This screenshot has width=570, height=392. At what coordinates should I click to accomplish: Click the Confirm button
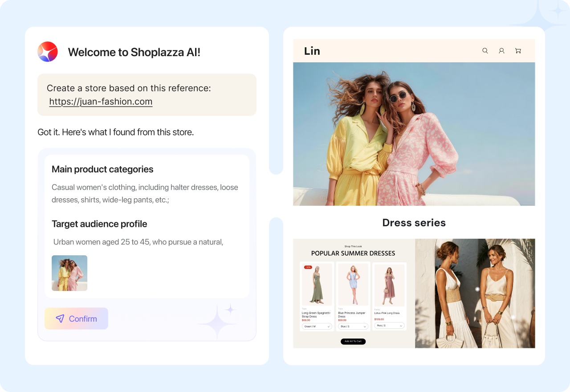76,318
